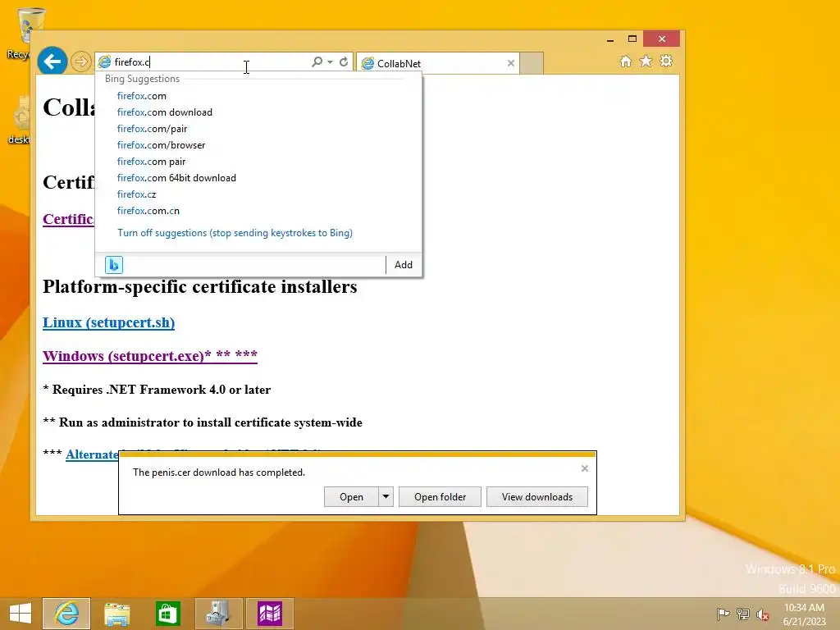
Task: Open the purple app taskbar icon
Action: click(269, 614)
